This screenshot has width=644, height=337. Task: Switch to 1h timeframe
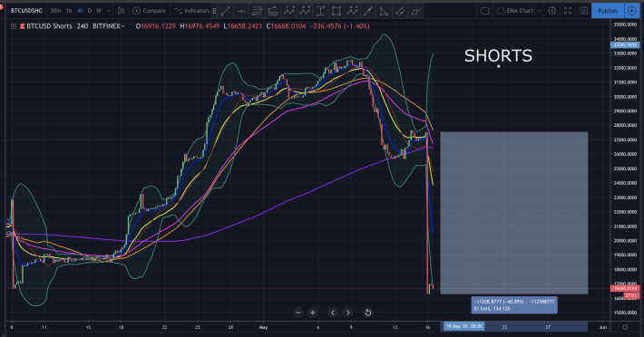tap(69, 11)
